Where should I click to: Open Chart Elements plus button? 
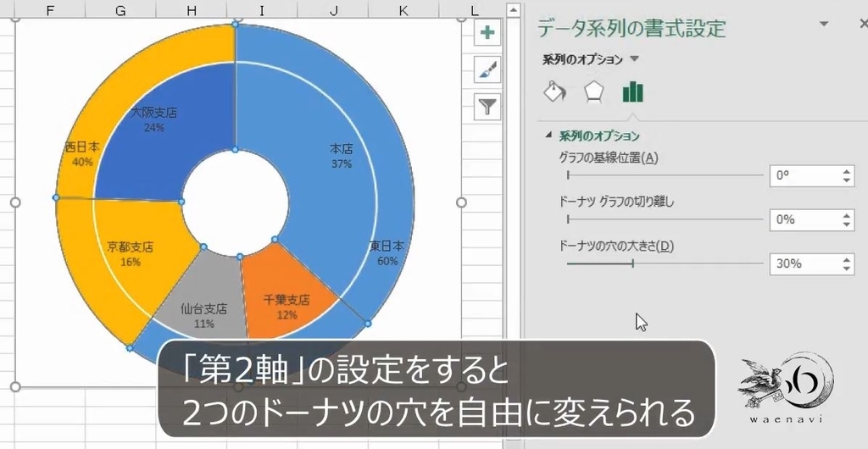(487, 32)
